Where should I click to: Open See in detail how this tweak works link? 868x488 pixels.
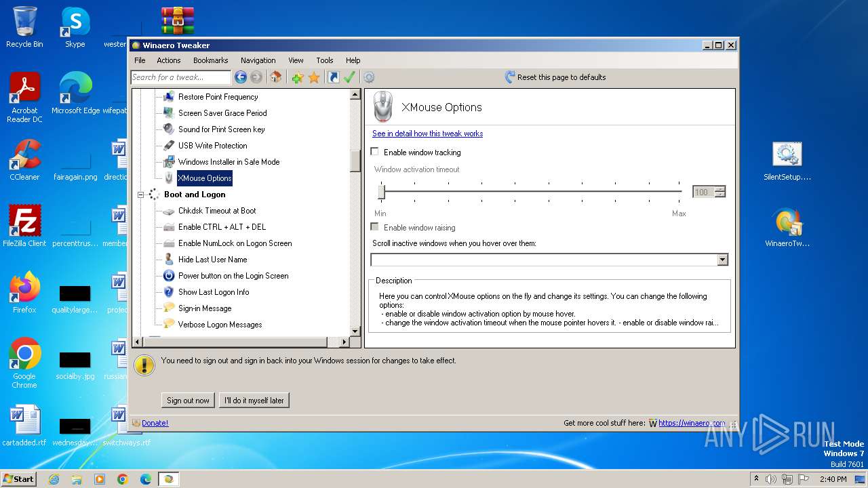(428, 134)
